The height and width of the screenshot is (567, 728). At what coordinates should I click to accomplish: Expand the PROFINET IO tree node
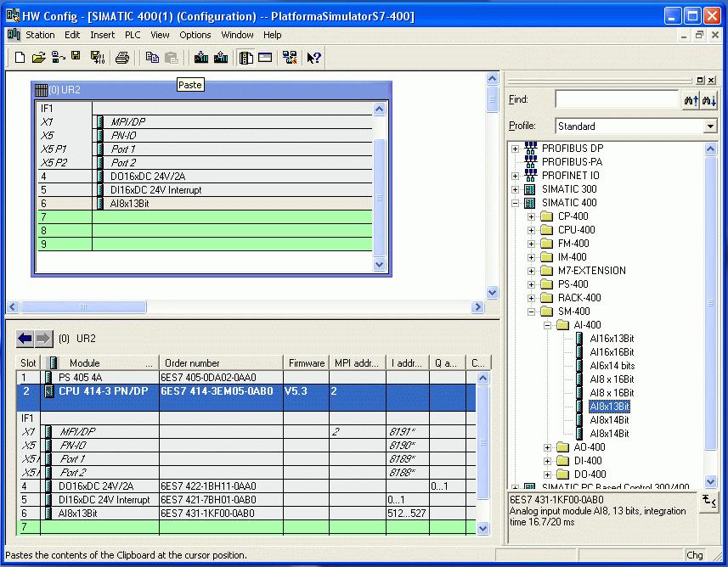pyautogui.click(x=515, y=176)
